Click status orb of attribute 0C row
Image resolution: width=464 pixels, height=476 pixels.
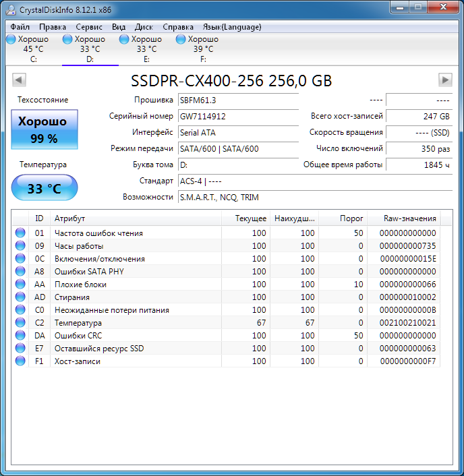click(20, 258)
